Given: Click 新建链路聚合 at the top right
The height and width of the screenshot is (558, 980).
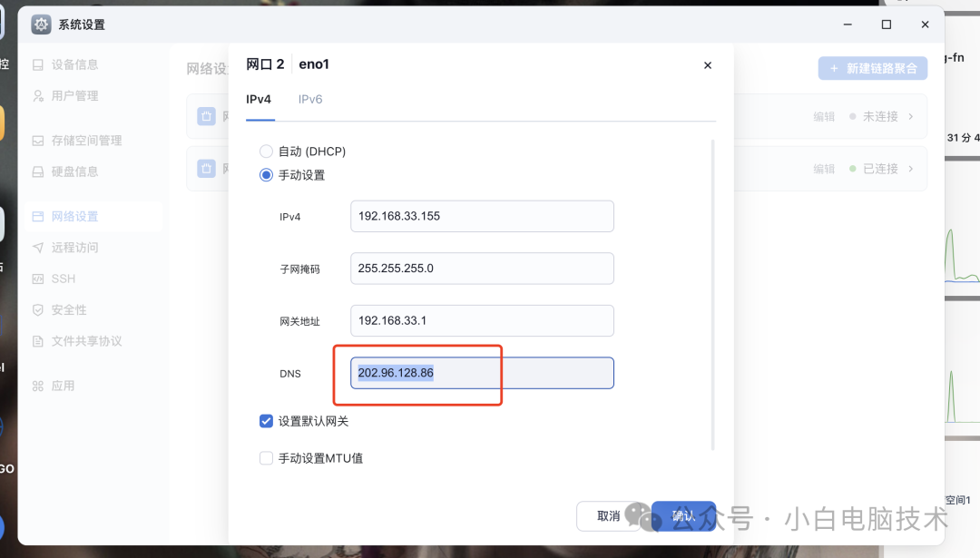Looking at the screenshot, I should (x=872, y=68).
